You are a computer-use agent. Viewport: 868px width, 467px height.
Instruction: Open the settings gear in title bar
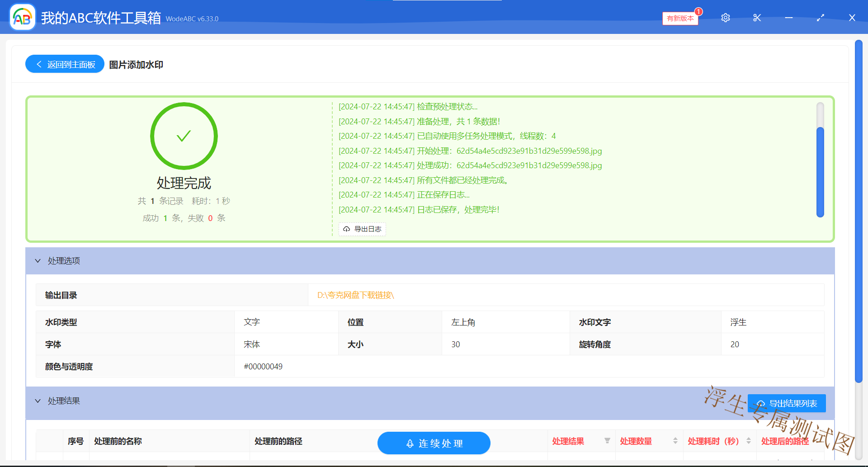pos(725,18)
